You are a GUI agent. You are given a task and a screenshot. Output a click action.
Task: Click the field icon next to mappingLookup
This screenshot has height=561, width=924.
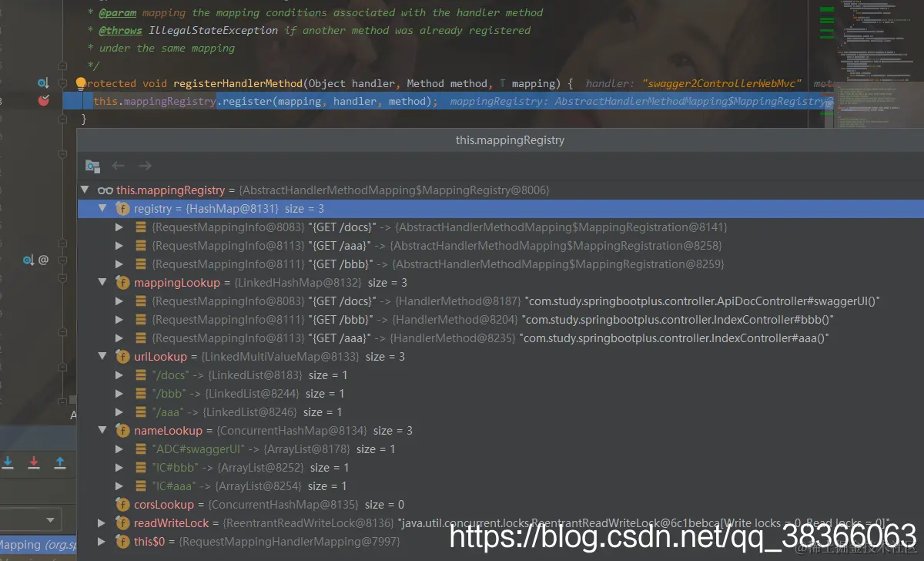click(x=122, y=283)
